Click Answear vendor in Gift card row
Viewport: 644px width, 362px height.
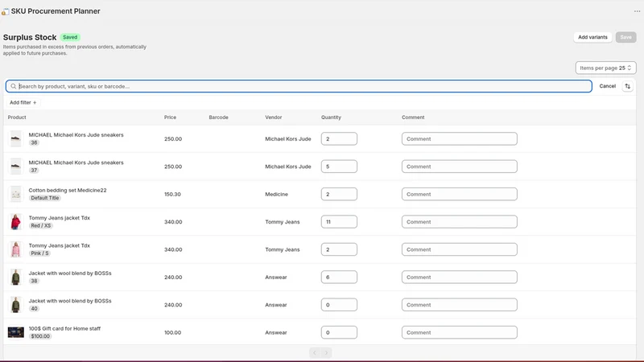click(x=276, y=332)
